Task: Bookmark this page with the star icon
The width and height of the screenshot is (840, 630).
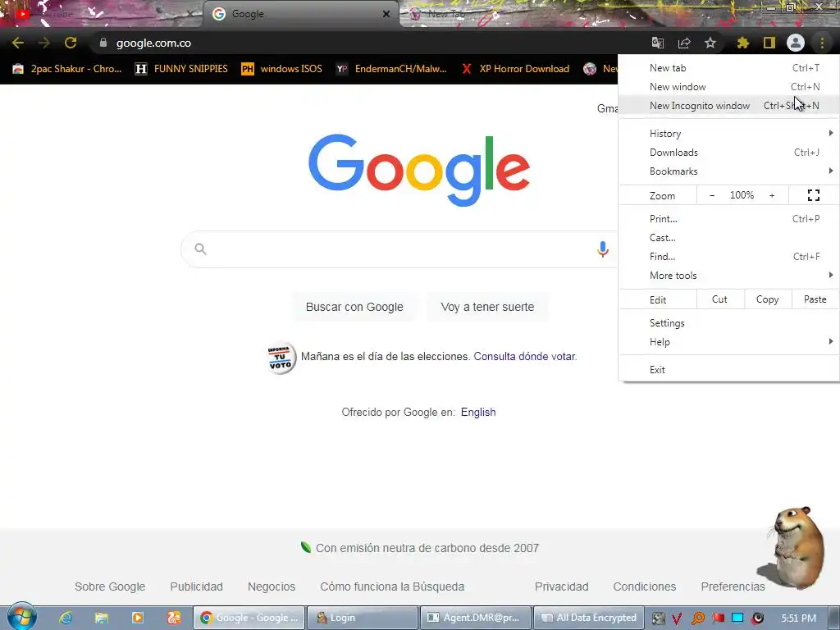Action: [x=710, y=43]
